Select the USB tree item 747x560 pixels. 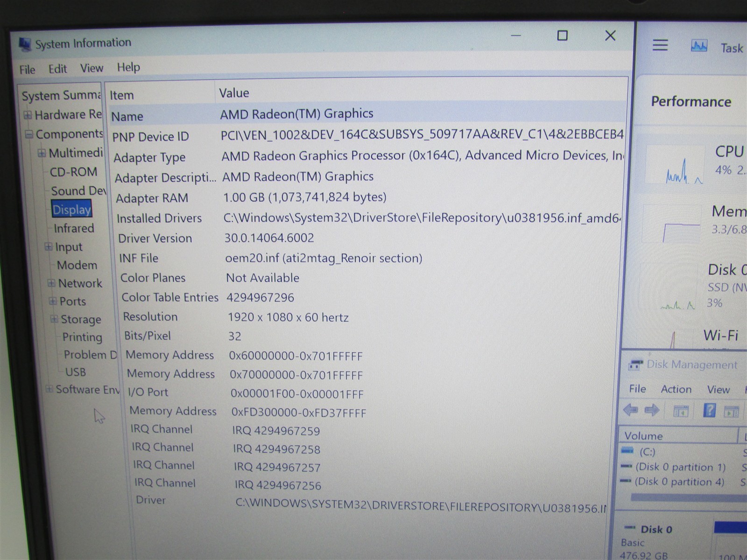[x=76, y=372]
